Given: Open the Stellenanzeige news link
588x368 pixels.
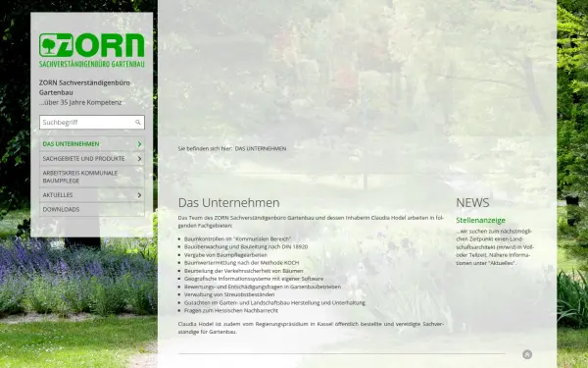Looking at the screenshot, I should (x=480, y=220).
